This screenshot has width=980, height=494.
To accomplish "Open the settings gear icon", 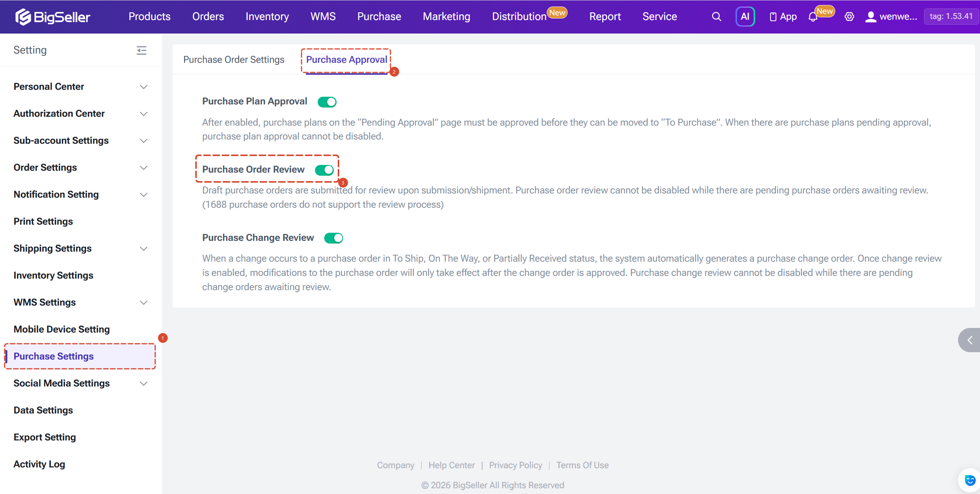I will click(849, 17).
